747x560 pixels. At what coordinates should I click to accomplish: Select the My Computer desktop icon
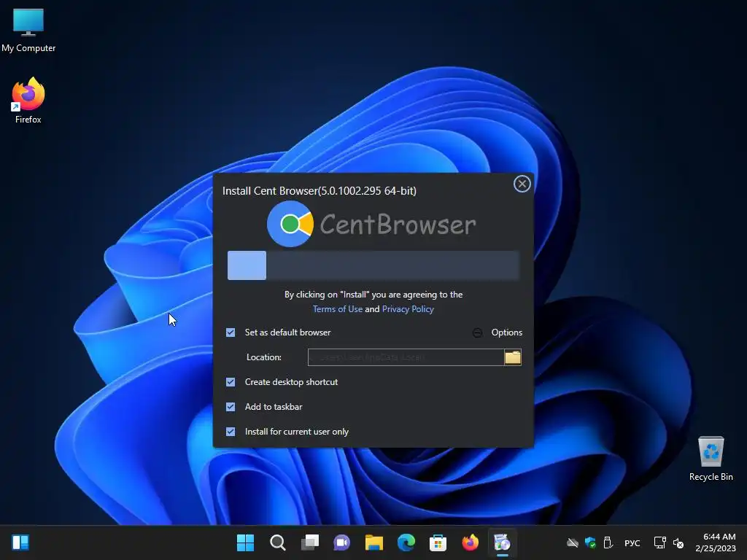(28, 31)
